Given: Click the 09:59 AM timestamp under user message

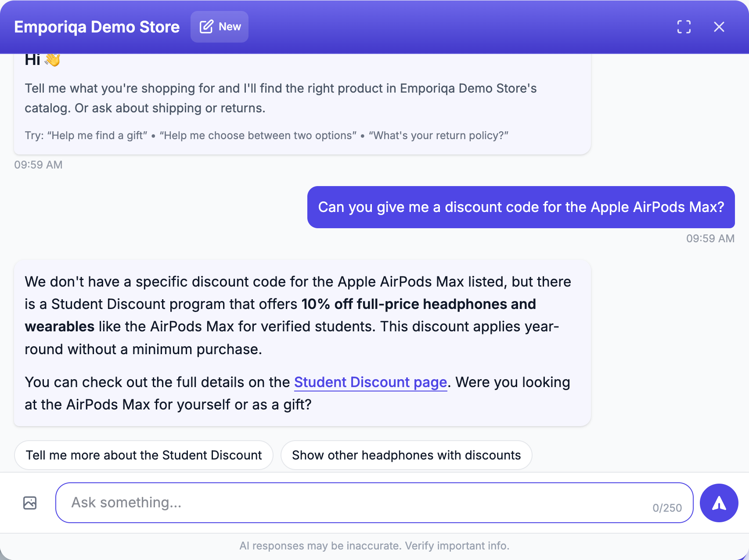Looking at the screenshot, I should (710, 239).
